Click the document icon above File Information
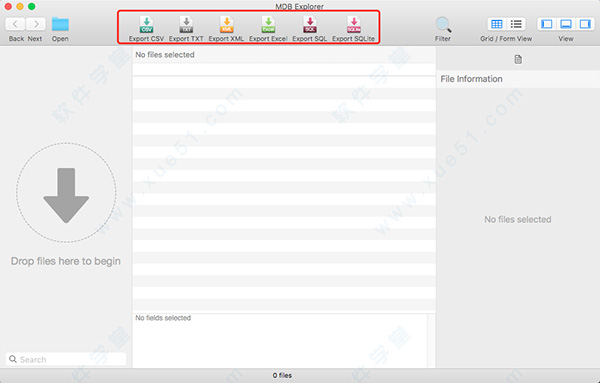Image resolution: width=600 pixels, height=383 pixels. tap(518, 59)
